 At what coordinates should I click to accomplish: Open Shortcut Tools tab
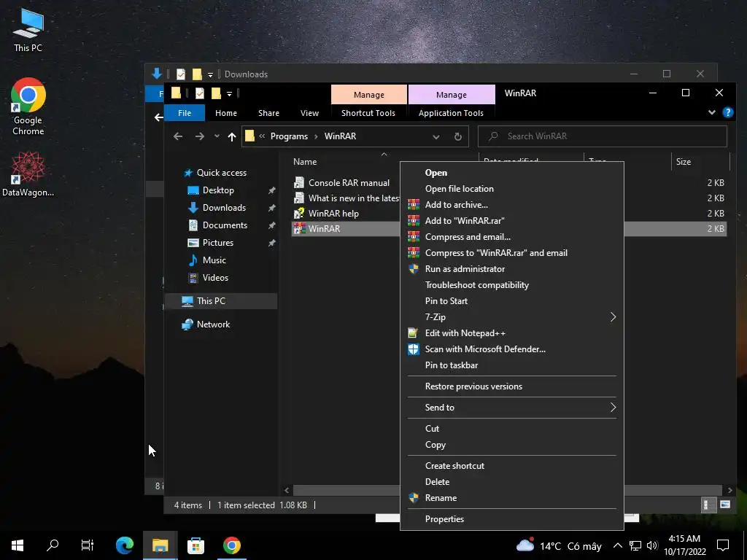(368, 113)
